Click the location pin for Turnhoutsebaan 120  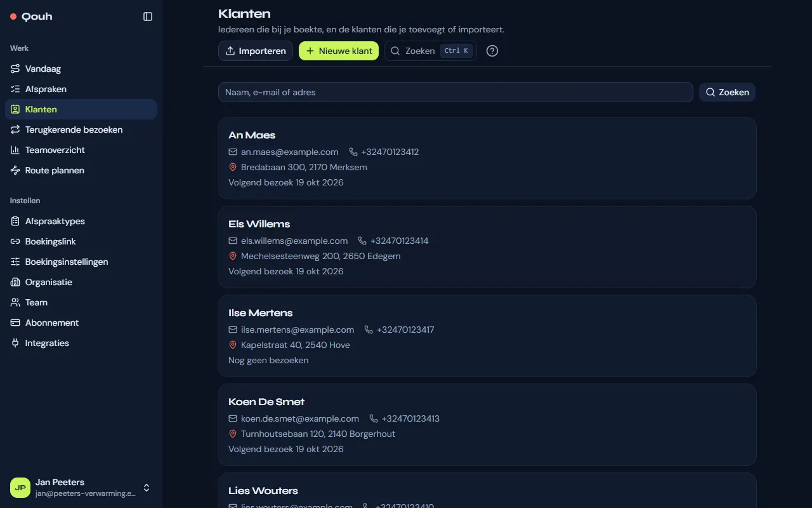[233, 434]
